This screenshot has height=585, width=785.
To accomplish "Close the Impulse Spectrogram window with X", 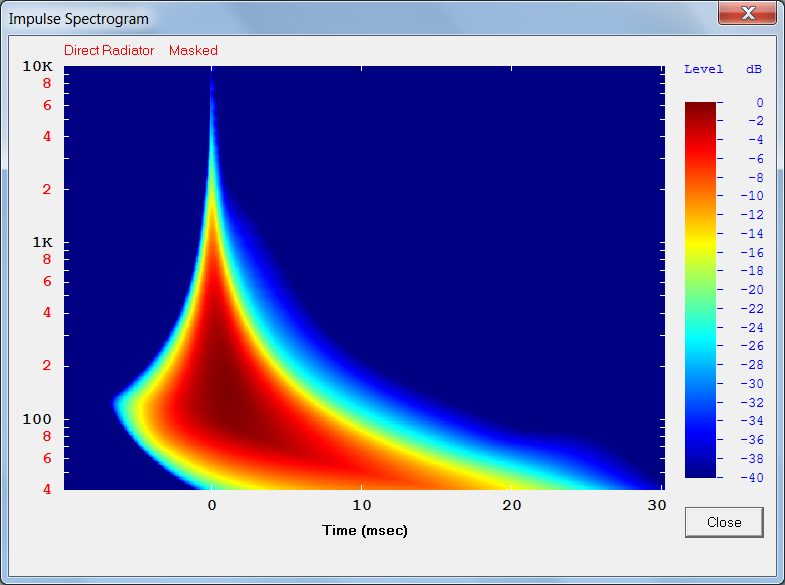I will 747,12.
